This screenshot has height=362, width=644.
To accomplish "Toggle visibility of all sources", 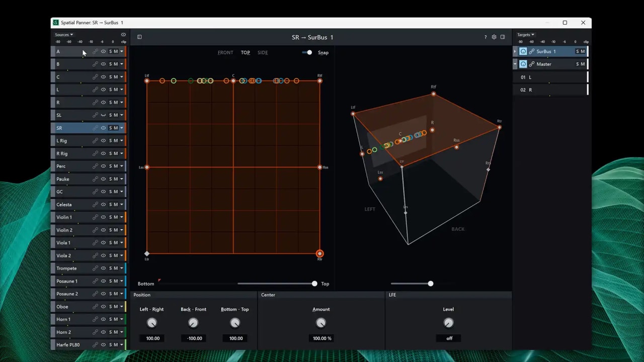I will coord(123,35).
